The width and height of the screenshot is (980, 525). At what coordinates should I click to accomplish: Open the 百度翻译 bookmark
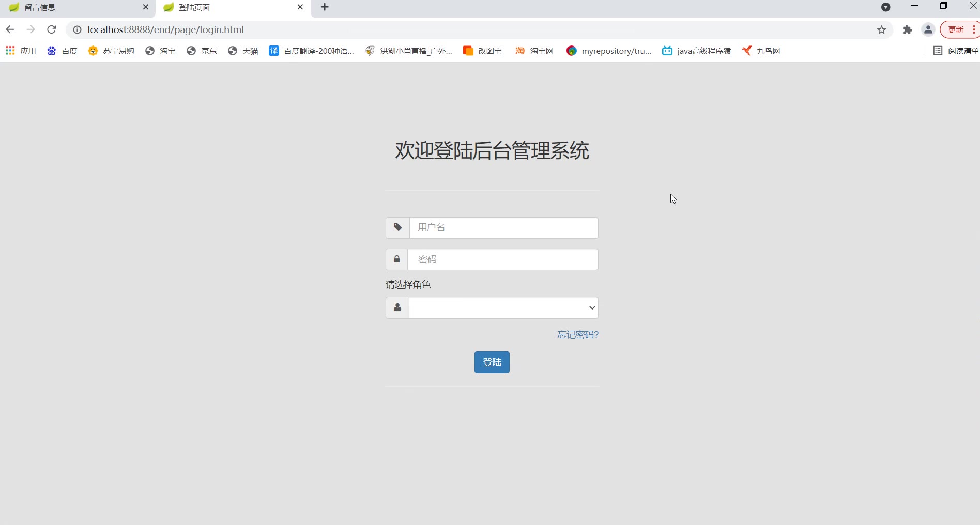pos(311,51)
